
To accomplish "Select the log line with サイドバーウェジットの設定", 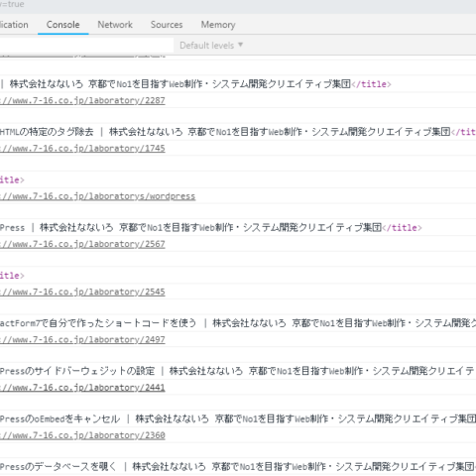I will click(x=238, y=371).
